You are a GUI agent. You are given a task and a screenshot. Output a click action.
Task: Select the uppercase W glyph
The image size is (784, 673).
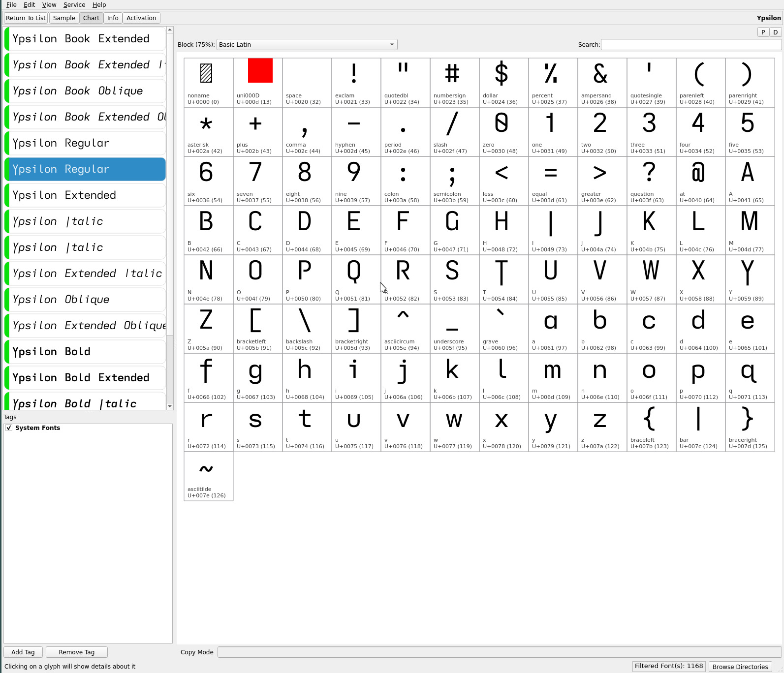[652, 279]
